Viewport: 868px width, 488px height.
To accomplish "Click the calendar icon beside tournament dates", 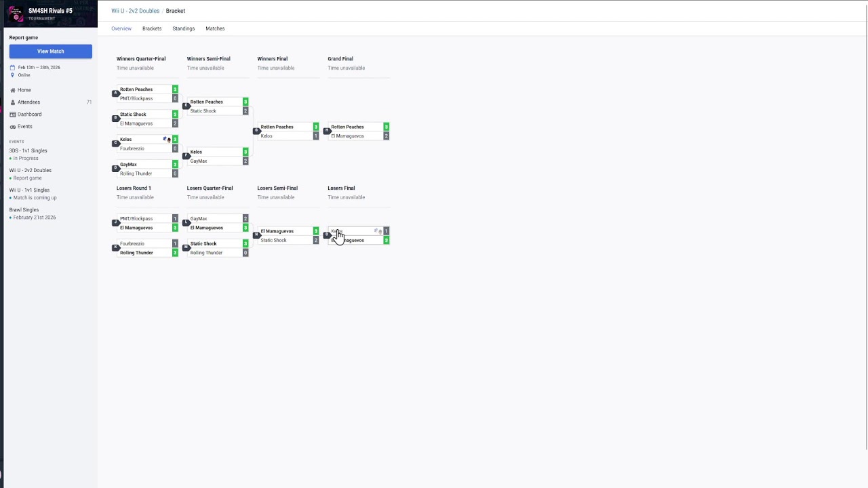I will point(12,68).
